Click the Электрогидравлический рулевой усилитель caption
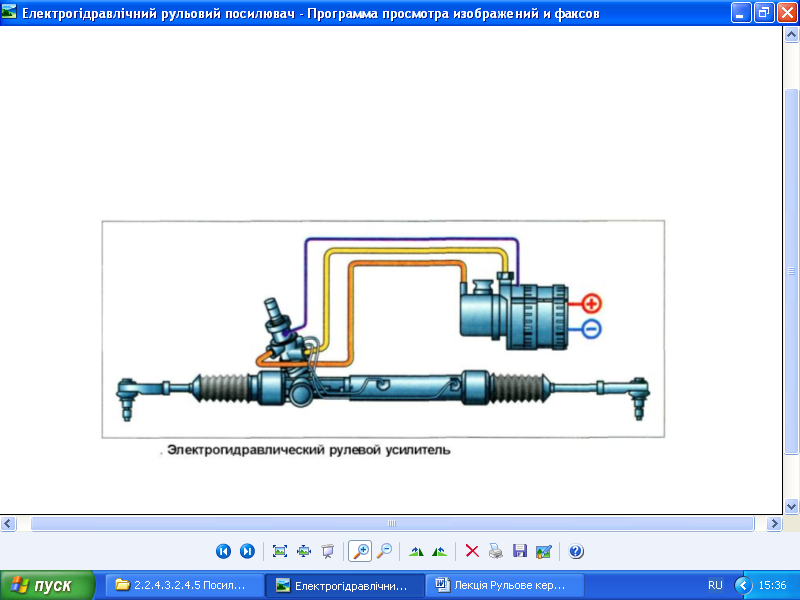800x600 pixels. [309, 450]
